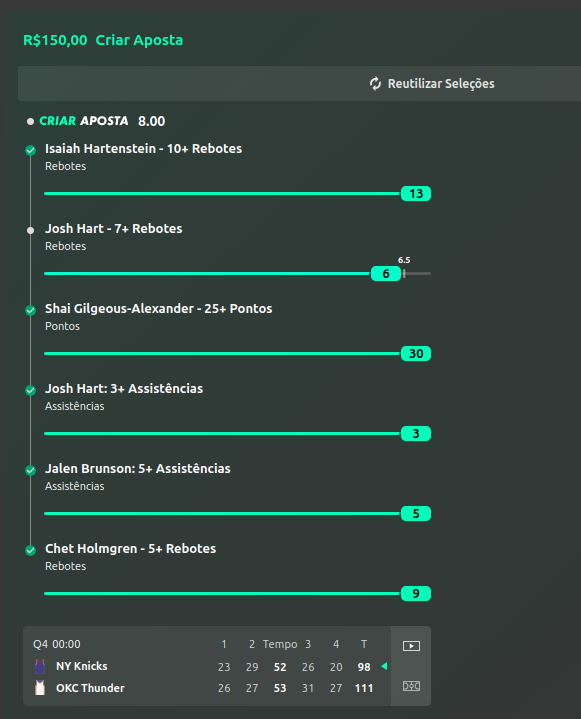581x719 pixels.
Task: Click the Thunder final total 111
Action: point(364,688)
